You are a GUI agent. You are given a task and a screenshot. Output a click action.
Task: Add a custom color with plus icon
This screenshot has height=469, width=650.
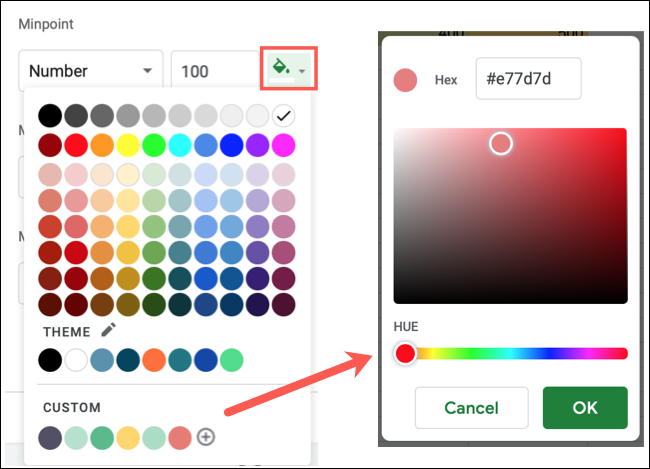pyautogui.click(x=206, y=437)
